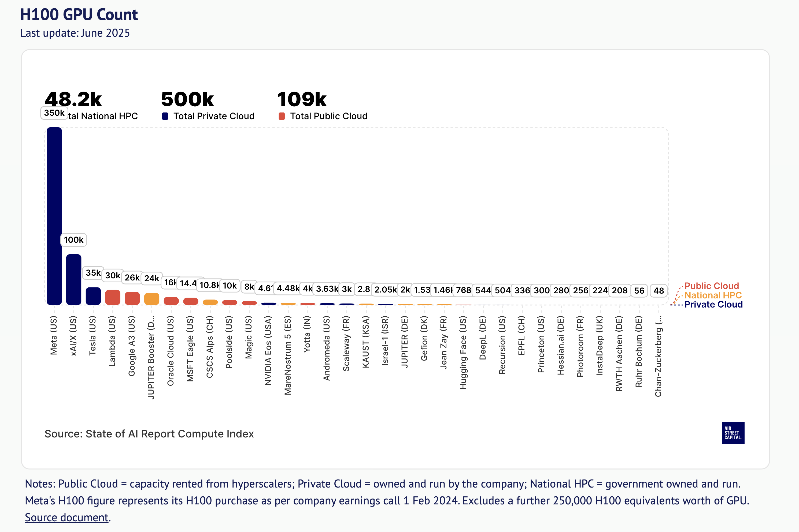Select the Tesla (US) navy bar
The height and width of the screenshot is (532, 799).
click(93, 296)
